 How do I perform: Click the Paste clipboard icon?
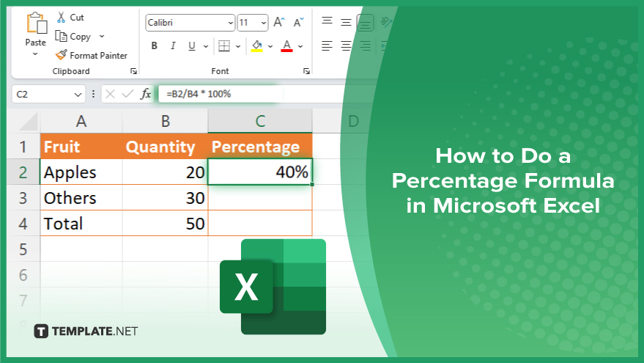coord(36,23)
